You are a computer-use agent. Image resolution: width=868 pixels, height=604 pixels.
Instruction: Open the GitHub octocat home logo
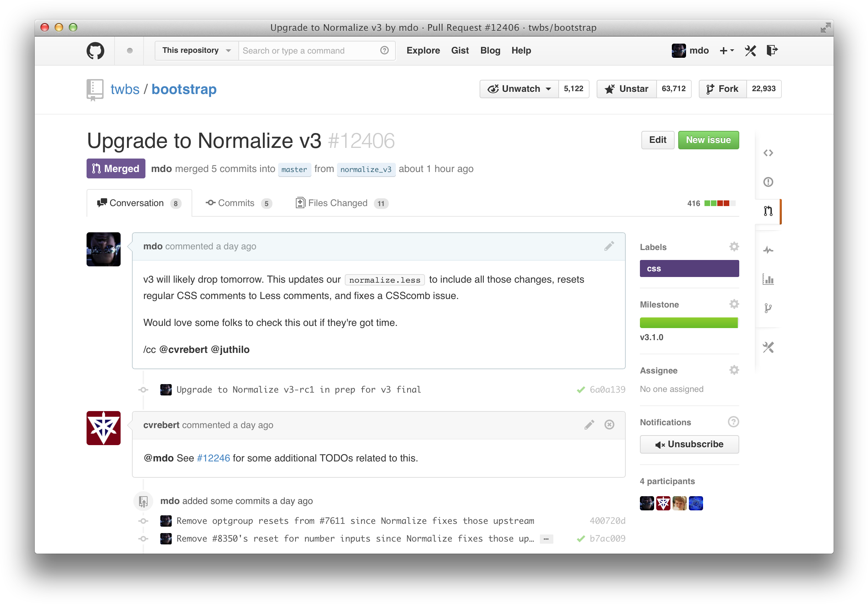[95, 51]
